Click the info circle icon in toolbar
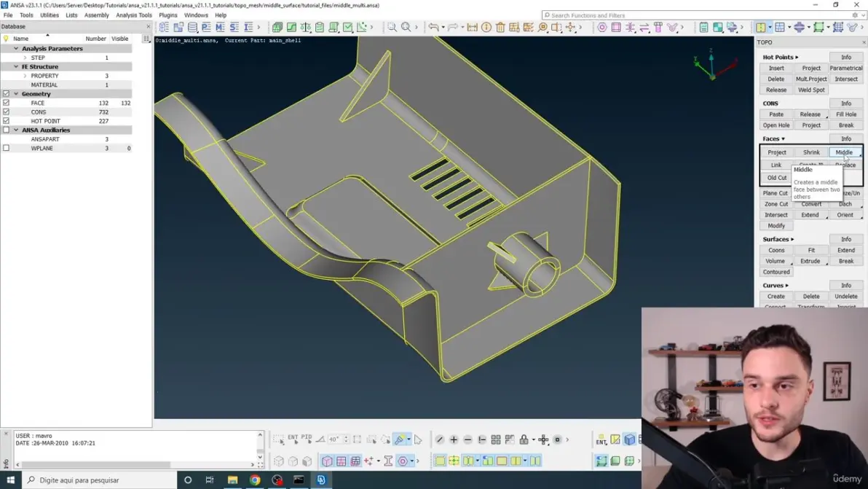Image resolution: width=868 pixels, height=489 pixels. [x=486, y=27]
